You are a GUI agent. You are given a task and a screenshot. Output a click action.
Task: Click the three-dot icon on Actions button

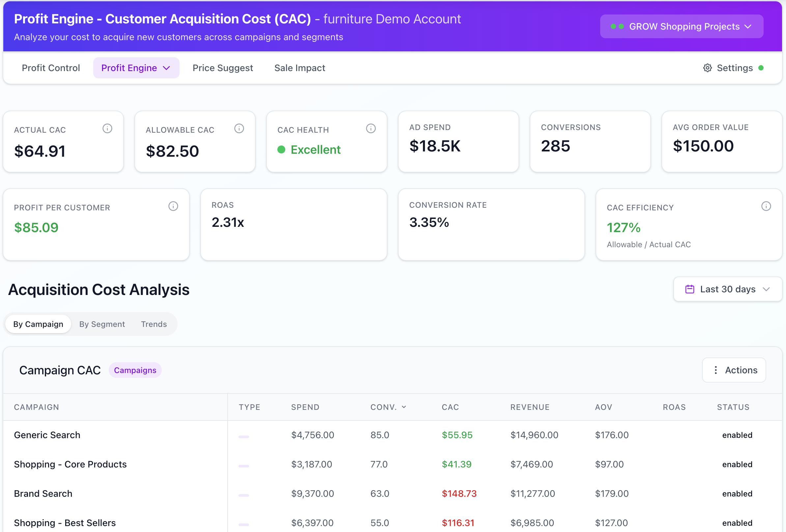(x=716, y=370)
